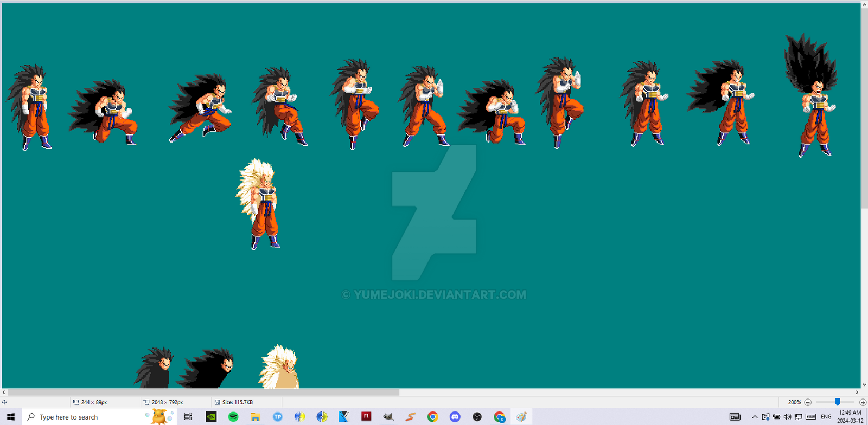Viewport: 868px width, 425px height.
Task: Click the zoom out minus button
Action: [808, 402]
